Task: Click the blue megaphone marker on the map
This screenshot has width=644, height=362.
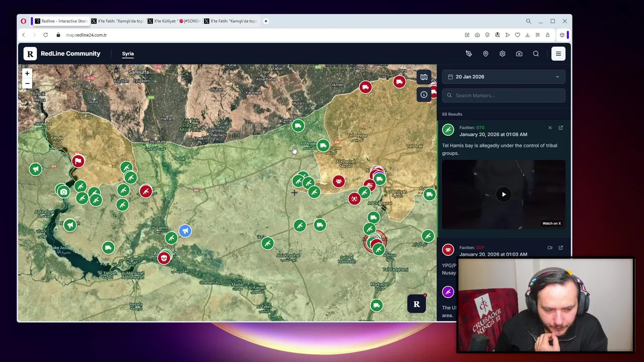Action: 185,230
